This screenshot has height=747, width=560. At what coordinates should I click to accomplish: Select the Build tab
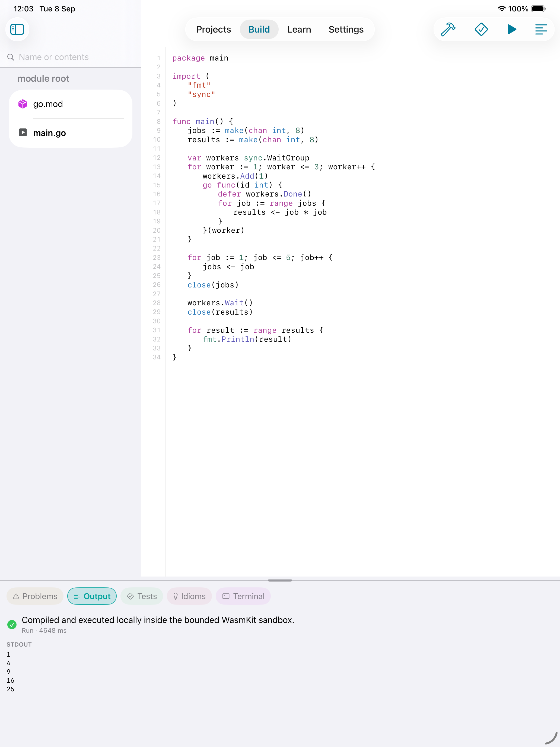coord(259,29)
